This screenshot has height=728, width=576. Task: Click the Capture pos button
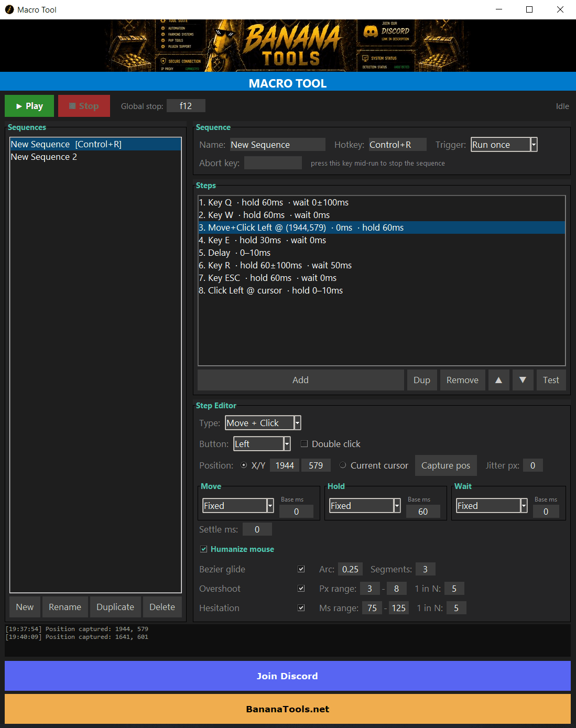pyautogui.click(x=446, y=465)
